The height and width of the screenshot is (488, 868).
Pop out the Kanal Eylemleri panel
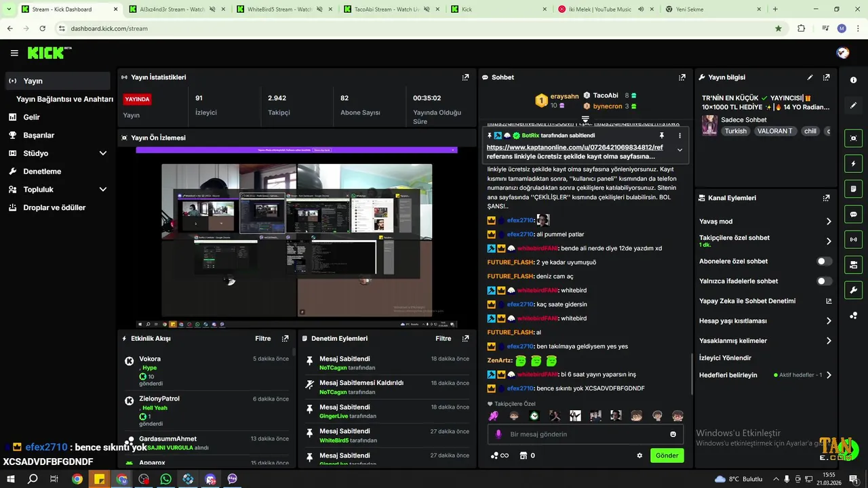(x=826, y=198)
